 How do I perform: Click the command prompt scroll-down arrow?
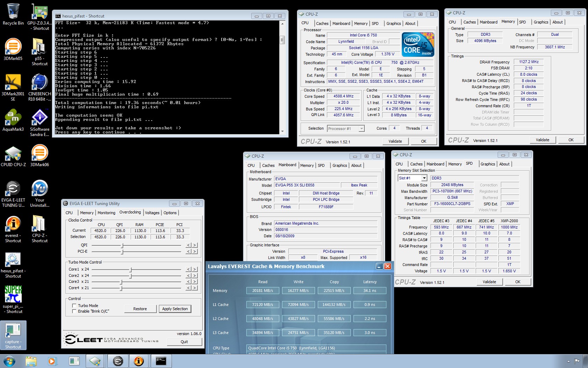(282, 131)
